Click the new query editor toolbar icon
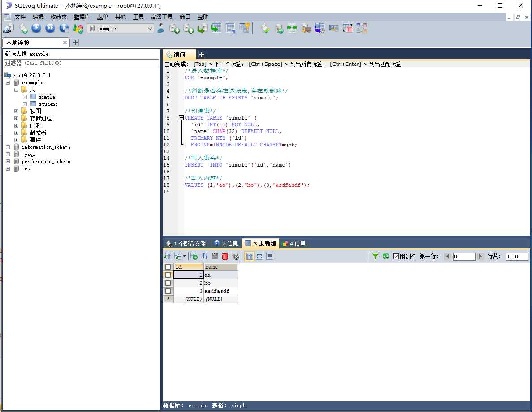Screen dimensions: 532x412 [x=23, y=29]
